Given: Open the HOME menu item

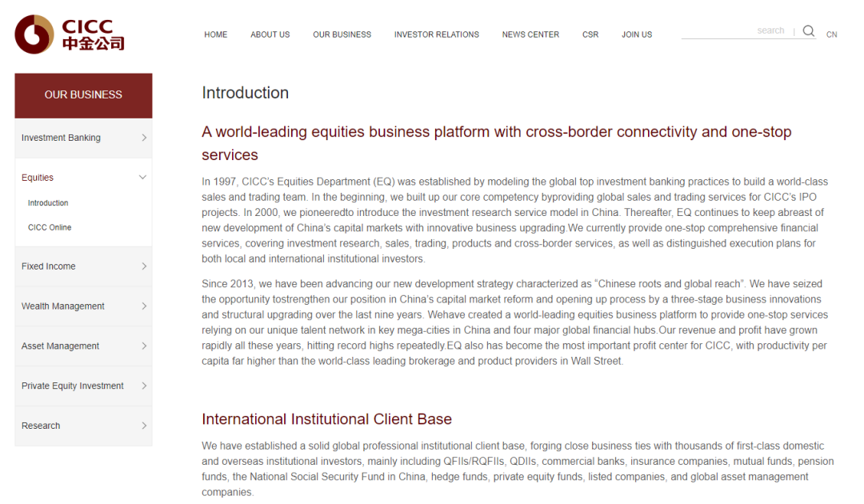Looking at the screenshot, I should tap(215, 34).
